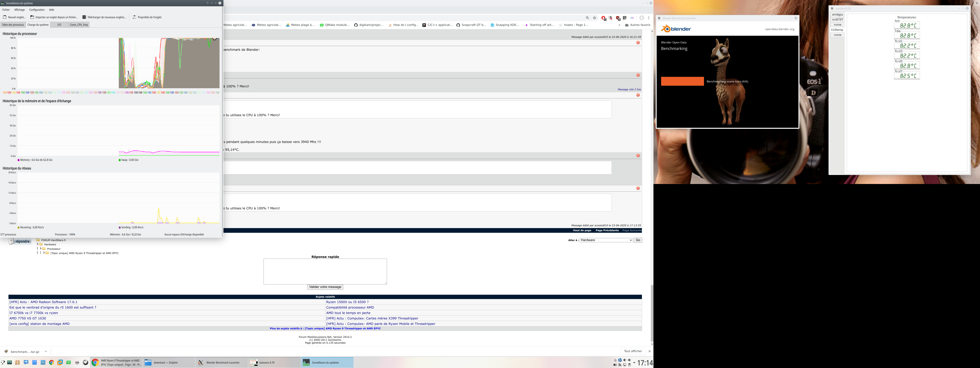Launch the cassette tape taskbar app
This screenshot has height=368, width=980.
10,363
